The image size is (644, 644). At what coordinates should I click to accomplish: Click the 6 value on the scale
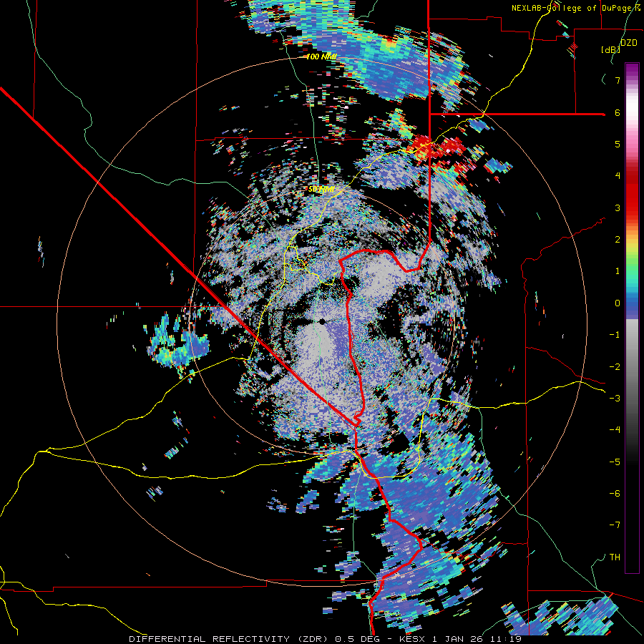coord(618,112)
